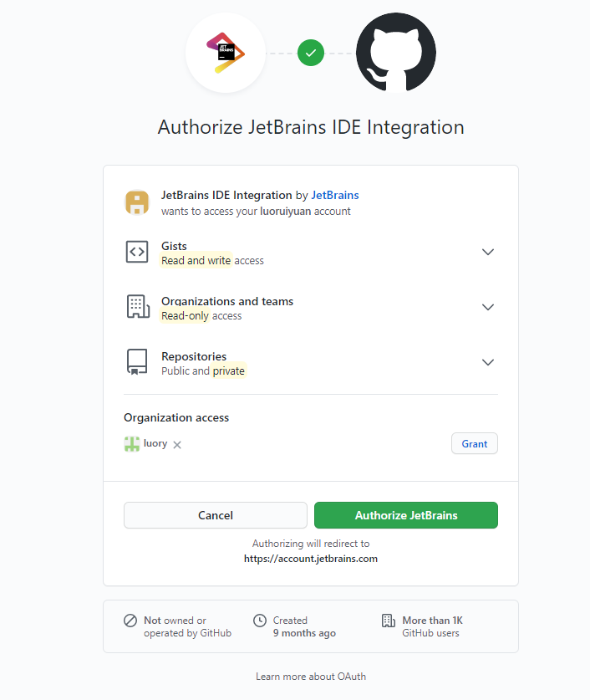Viewport: 590px width, 700px height.
Task: Click the green Authorize JetBrains button
Action: (406, 515)
